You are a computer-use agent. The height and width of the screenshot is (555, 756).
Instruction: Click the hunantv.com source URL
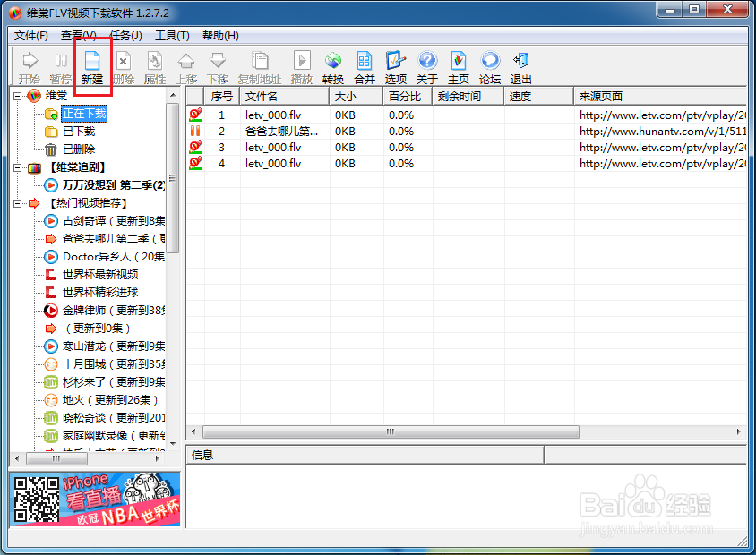pos(663,131)
